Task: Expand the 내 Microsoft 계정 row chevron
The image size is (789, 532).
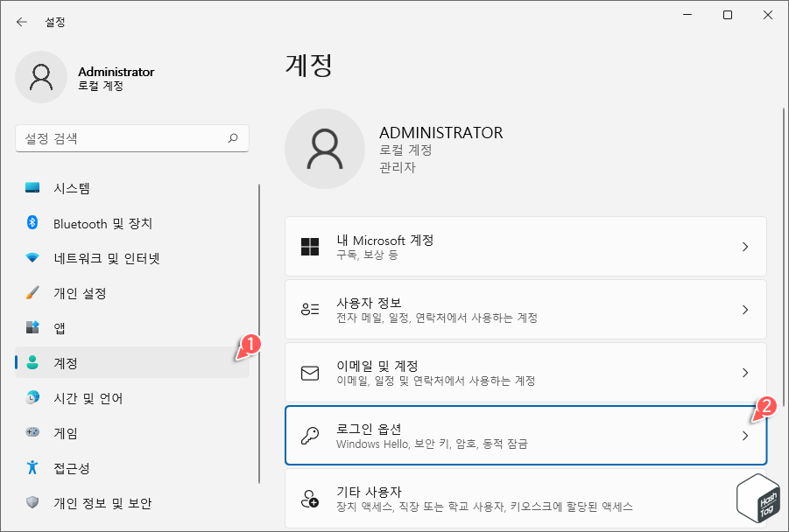Action: click(745, 247)
